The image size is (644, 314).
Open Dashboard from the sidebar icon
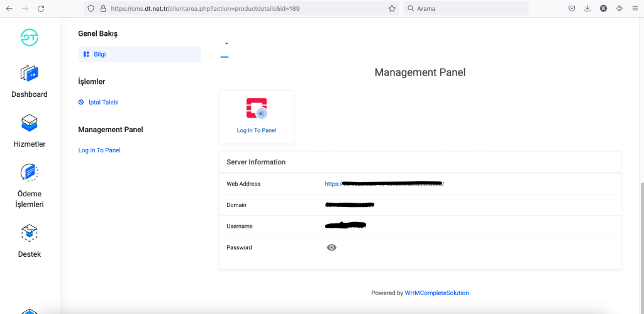click(30, 74)
